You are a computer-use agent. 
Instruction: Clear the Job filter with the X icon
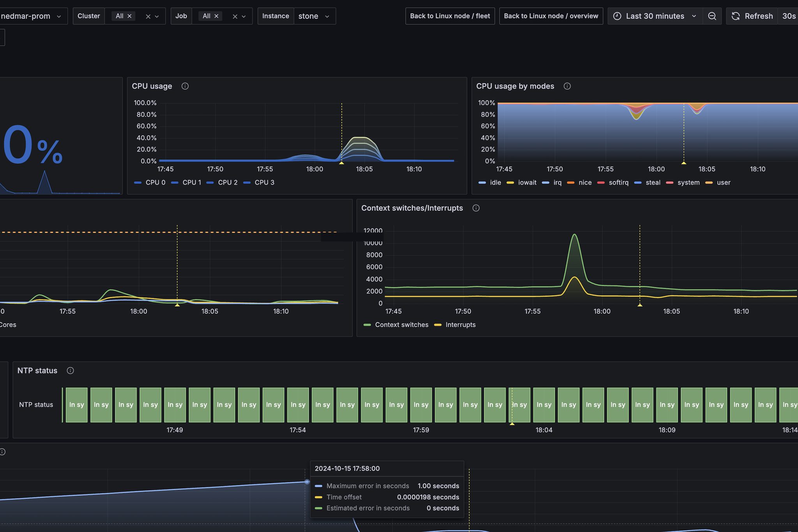[235, 16]
